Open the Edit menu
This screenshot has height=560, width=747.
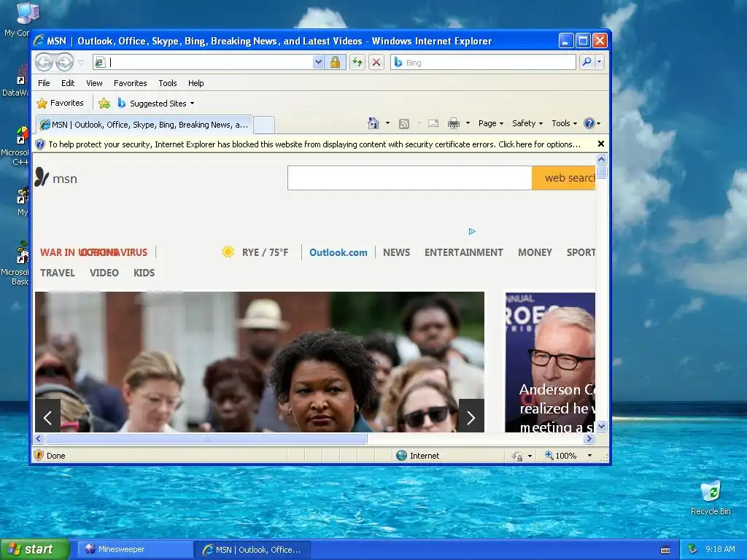[x=68, y=83]
